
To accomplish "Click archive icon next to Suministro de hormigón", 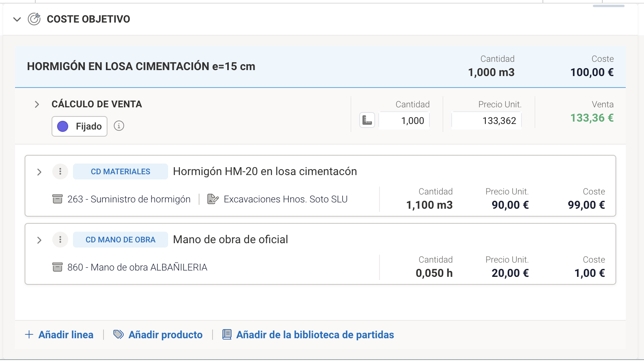I will tap(57, 199).
